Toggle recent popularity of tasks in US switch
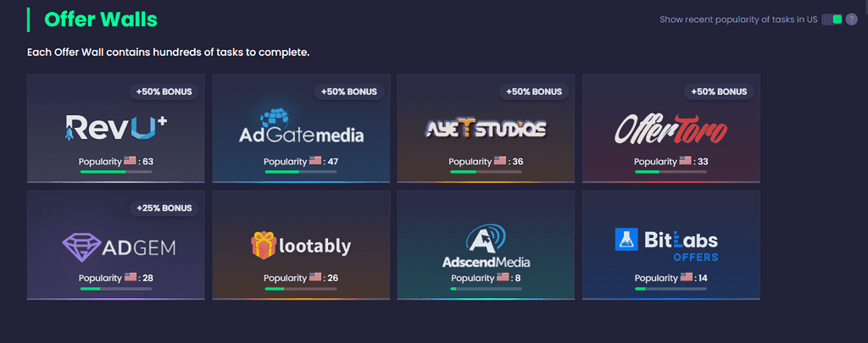 (832, 19)
